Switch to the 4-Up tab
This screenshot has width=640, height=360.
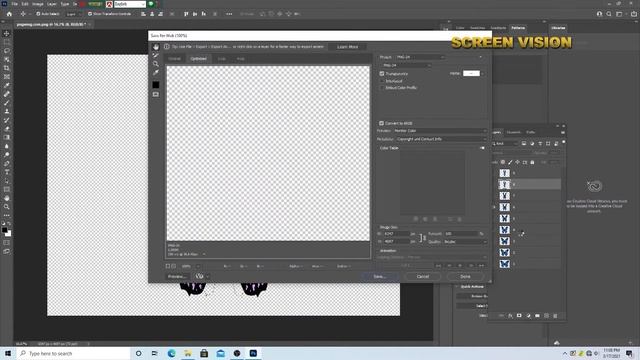241,59
